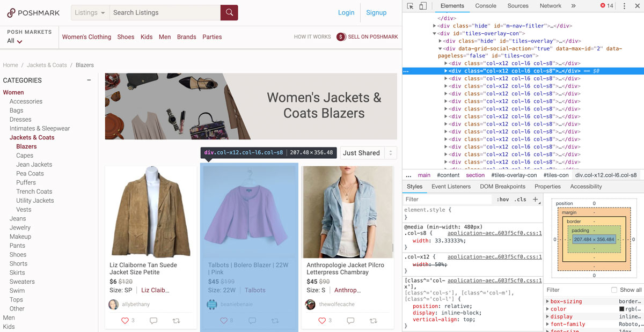Viewport: 644px width, 332px height.
Task: Share the Liz Claiborne jacket listing
Action: pyautogui.click(x=176, y=321)
